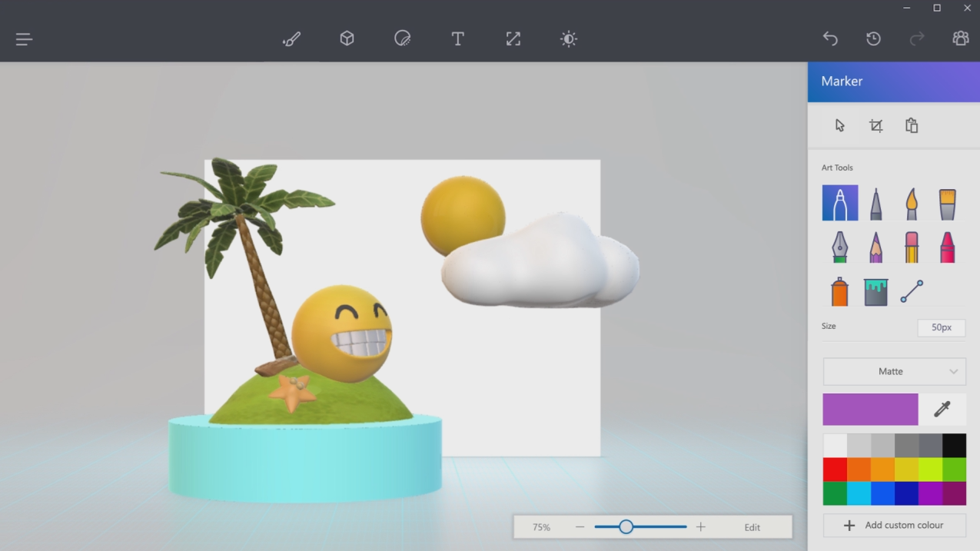Viewport: 980px width, 551px height.
Task: Redo the last action
Action: click(x=917, y=38)
